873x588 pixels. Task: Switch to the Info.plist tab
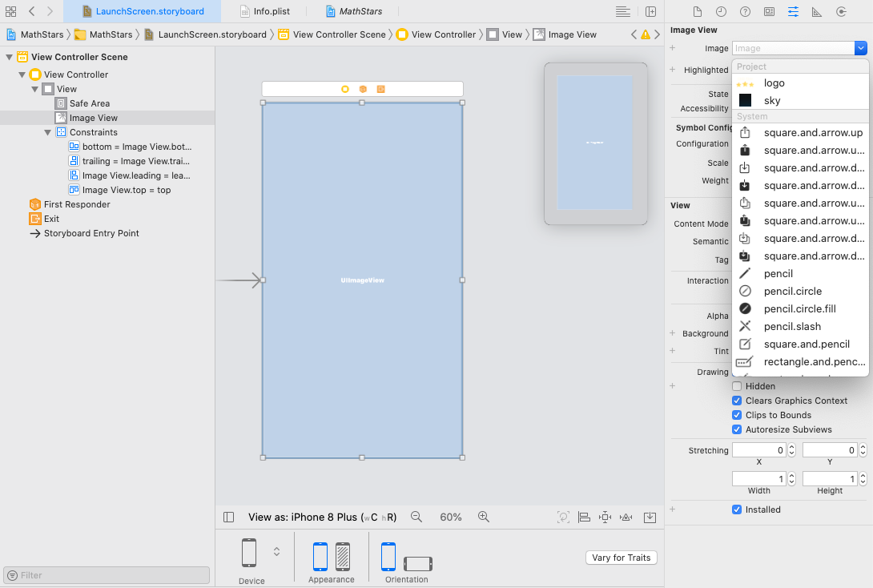tap(265, 11)
